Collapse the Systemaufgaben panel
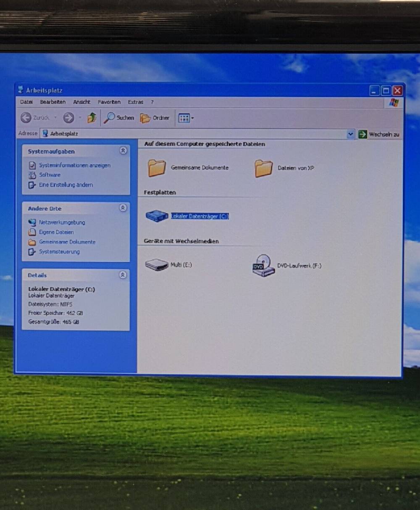420x510 pixels. (123, 151)
